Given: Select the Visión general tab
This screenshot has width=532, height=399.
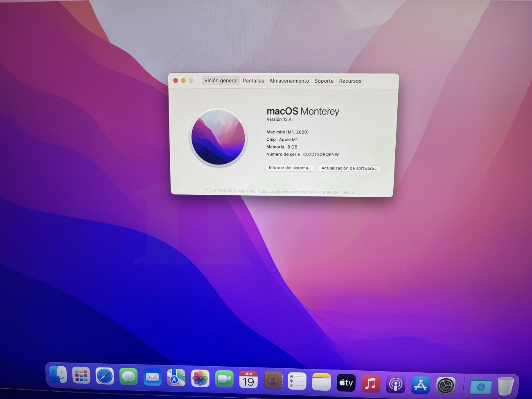Looking at the screenshot, I should coord(221,81).
